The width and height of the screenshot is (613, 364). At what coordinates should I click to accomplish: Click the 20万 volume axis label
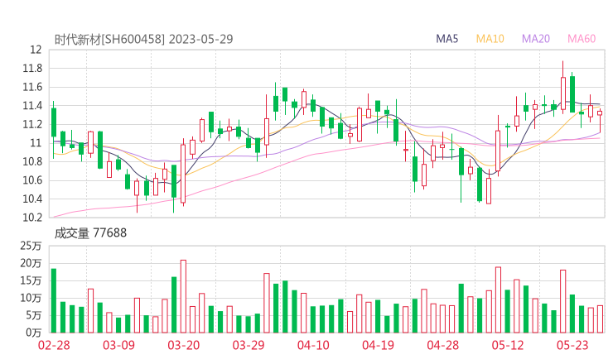pos(31,263)
